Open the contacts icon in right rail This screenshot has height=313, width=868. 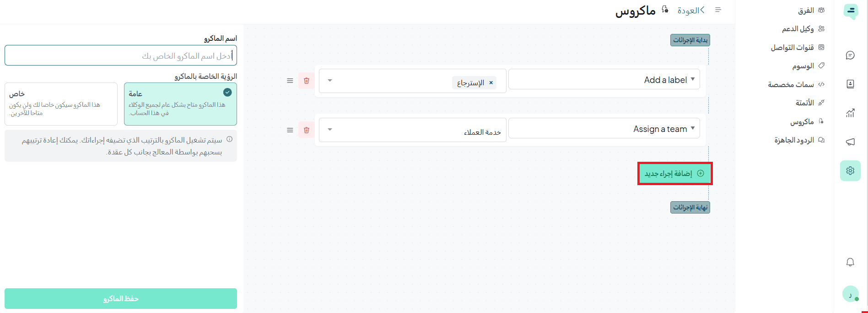[850, 84]
